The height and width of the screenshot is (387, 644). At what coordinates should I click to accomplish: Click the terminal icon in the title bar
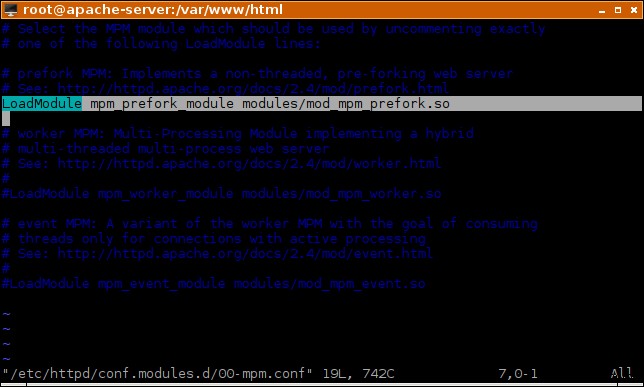[10, 10]
